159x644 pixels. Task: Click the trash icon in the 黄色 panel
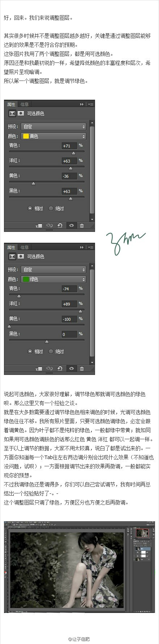(82, 225)
